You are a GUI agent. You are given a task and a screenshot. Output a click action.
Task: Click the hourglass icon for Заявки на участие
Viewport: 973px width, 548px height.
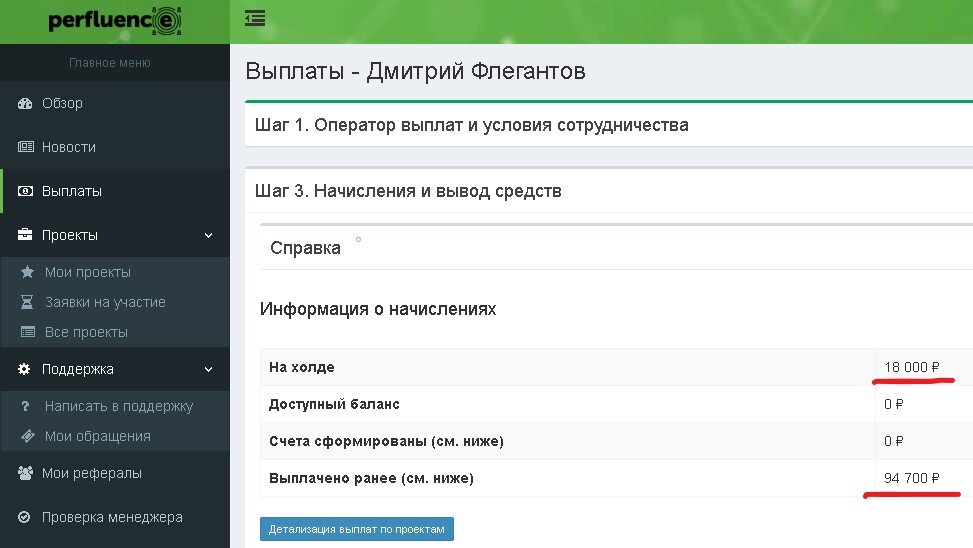click(x=27, y=302)
